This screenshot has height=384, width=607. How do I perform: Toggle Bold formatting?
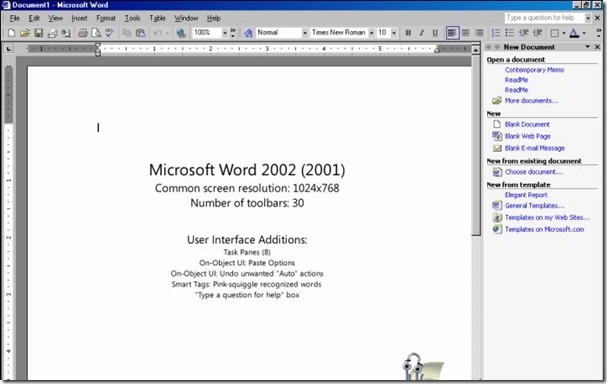pyautogui.click(x=408, y=33)
